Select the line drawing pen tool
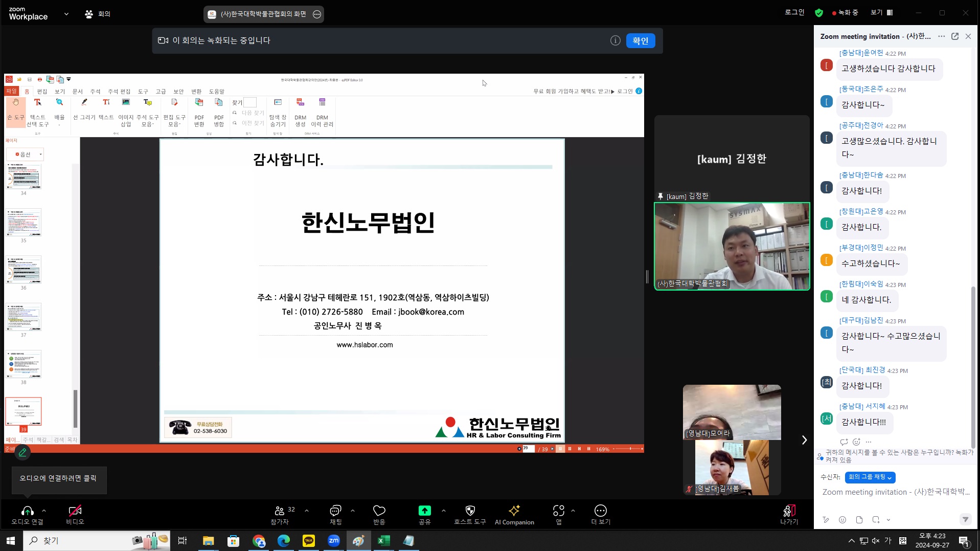This screenshot has width=980, height=551. click(84, 109)
